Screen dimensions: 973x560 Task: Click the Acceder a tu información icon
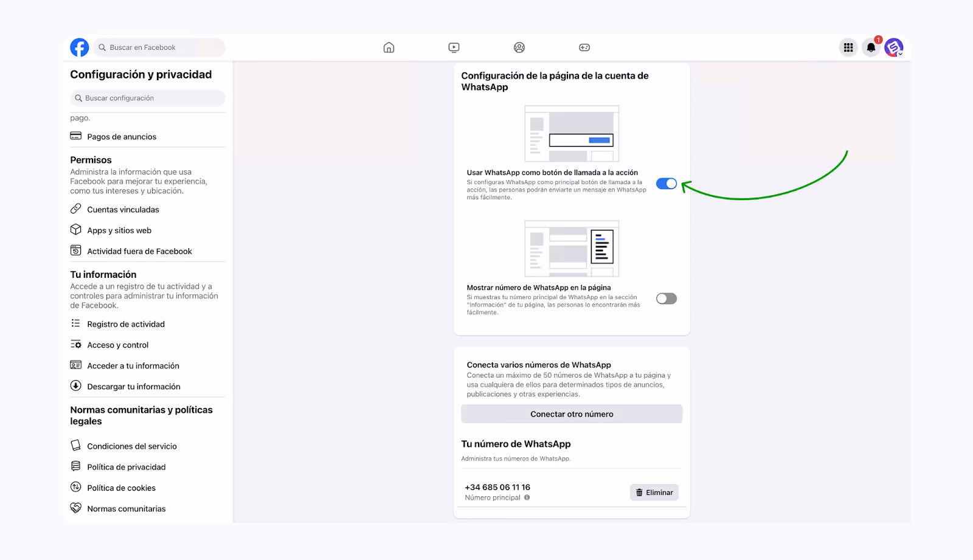click(76, 365)
